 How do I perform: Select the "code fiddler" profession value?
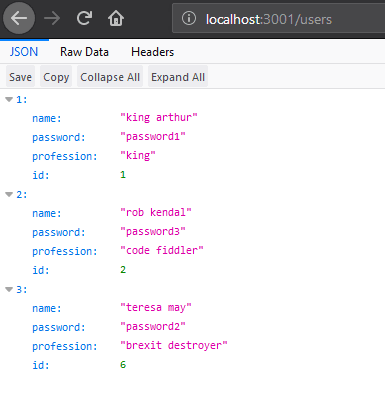point(162,250)
